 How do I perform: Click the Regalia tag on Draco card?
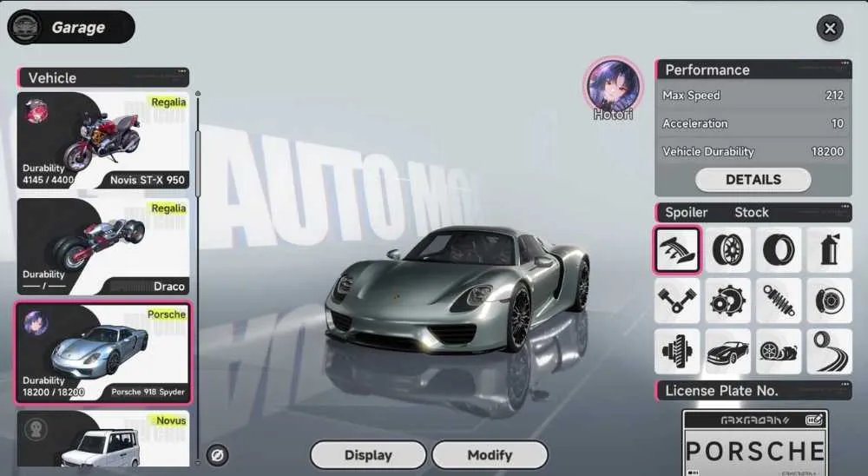click(169, 208)
